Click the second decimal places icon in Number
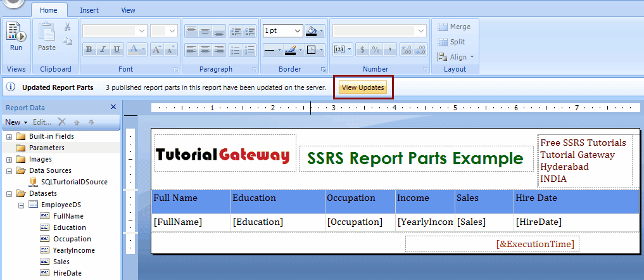 click(x=420, y=50)
